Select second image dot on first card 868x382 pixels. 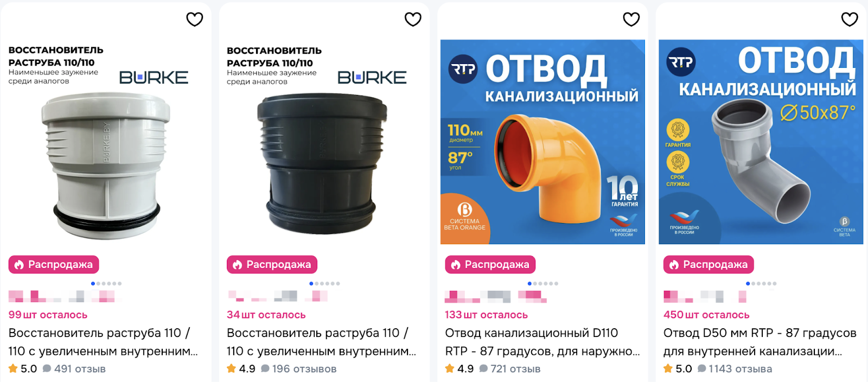98,283
